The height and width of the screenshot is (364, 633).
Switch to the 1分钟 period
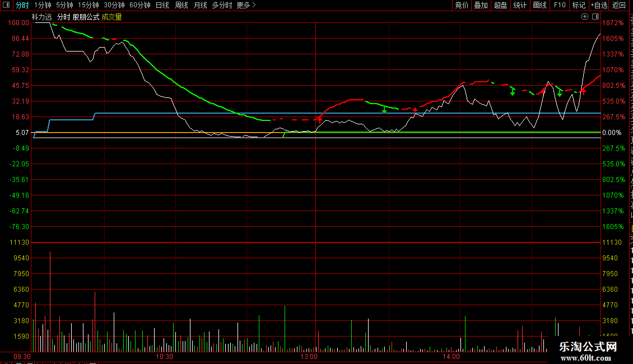(x=43, y=5)
